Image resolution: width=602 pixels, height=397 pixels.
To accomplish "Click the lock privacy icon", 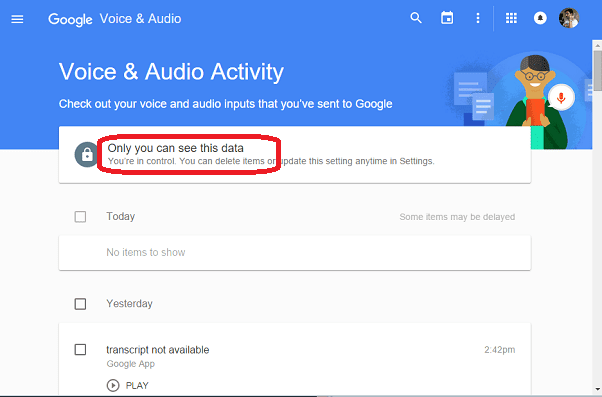I will (86, 155).
